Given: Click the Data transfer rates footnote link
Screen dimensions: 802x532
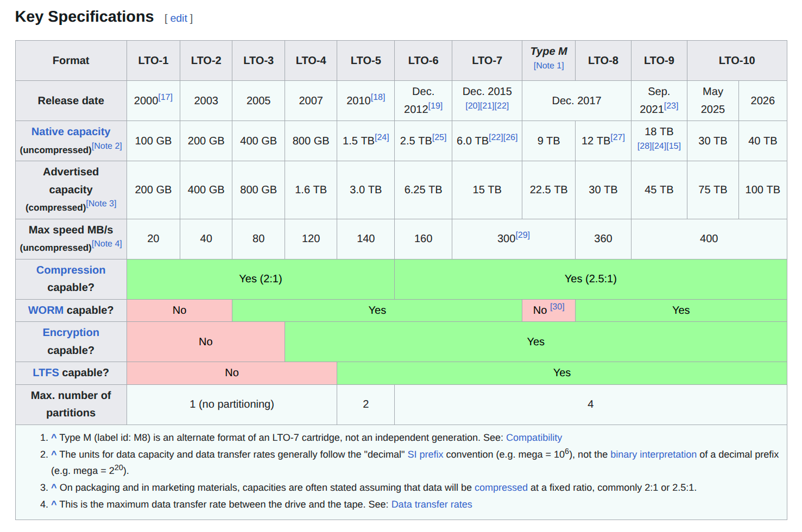Looking at the screenshot, I should [432, 504].
